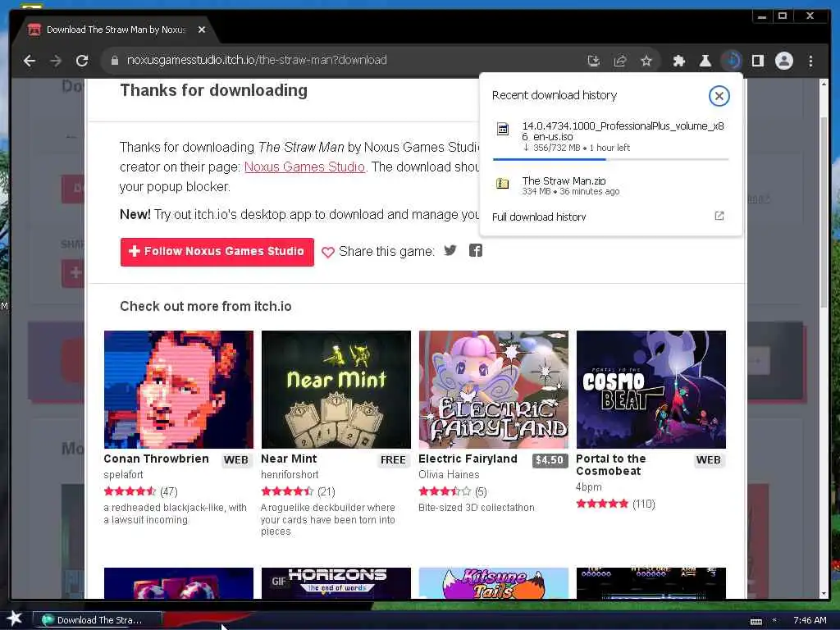840x630 pixels.
Task: Click the Portal to the Cosmobeat star rating
Action: coord(601,504)
